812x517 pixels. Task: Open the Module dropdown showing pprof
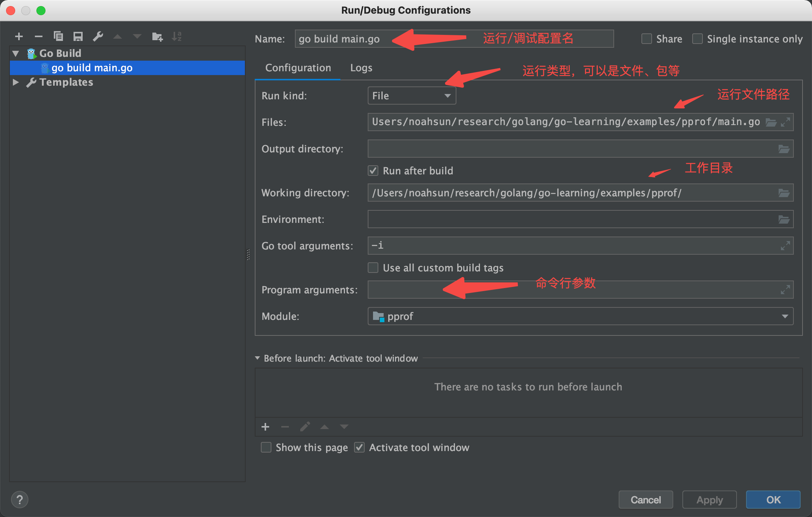tap(785, 316)
